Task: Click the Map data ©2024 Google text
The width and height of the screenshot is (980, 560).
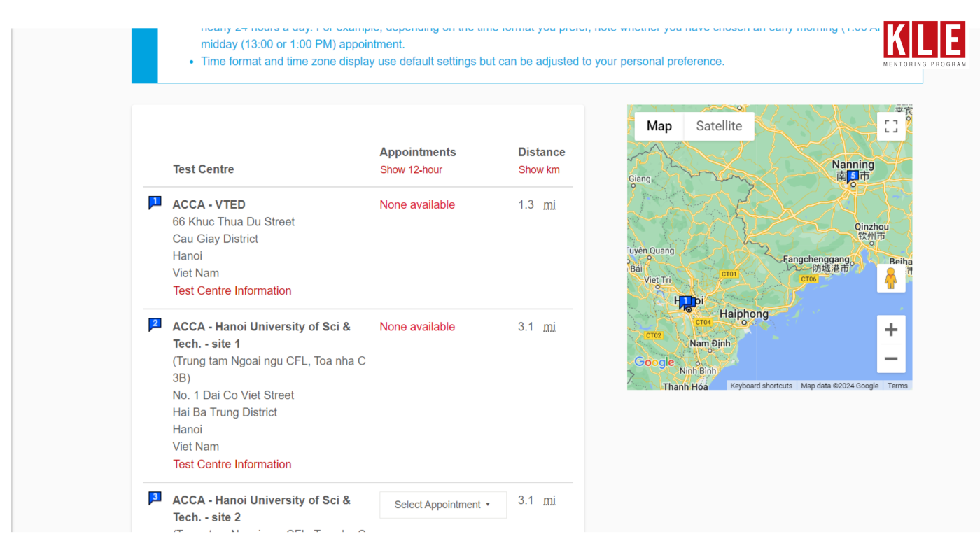Action: (839, 386)
